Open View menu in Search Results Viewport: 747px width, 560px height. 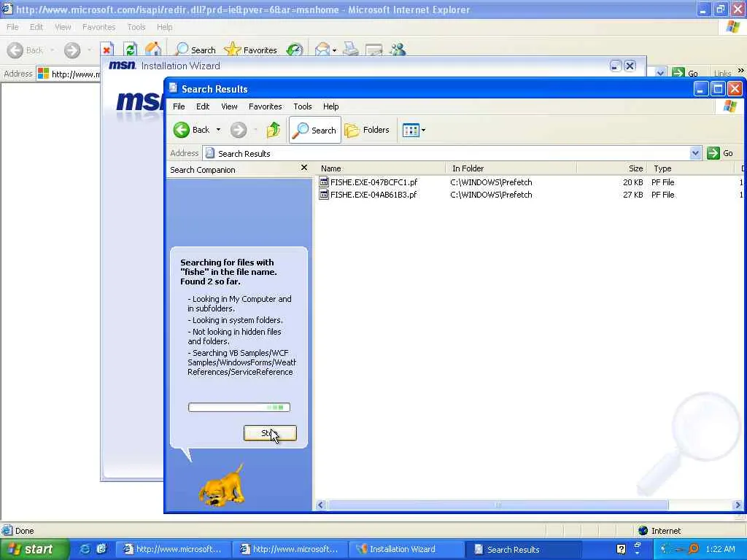click(x=229, y=106)
